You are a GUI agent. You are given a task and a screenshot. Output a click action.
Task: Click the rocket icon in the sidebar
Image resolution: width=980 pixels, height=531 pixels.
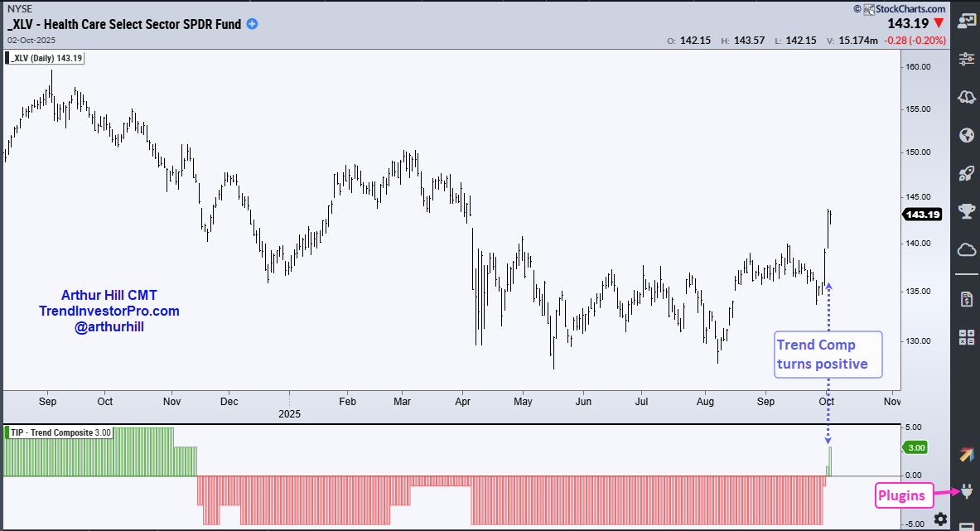[x=966, y=173]
